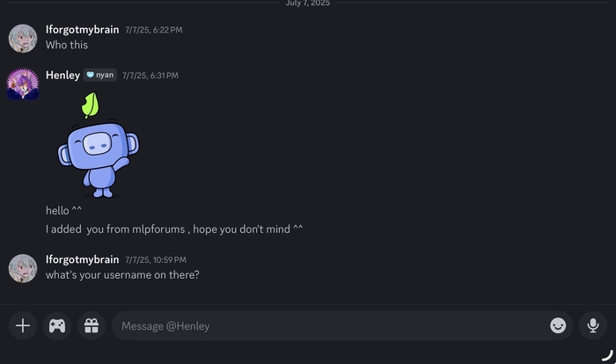
Task: Open Iforgotmybrain's avatar beside the username question
Action: tap(23, 268)
